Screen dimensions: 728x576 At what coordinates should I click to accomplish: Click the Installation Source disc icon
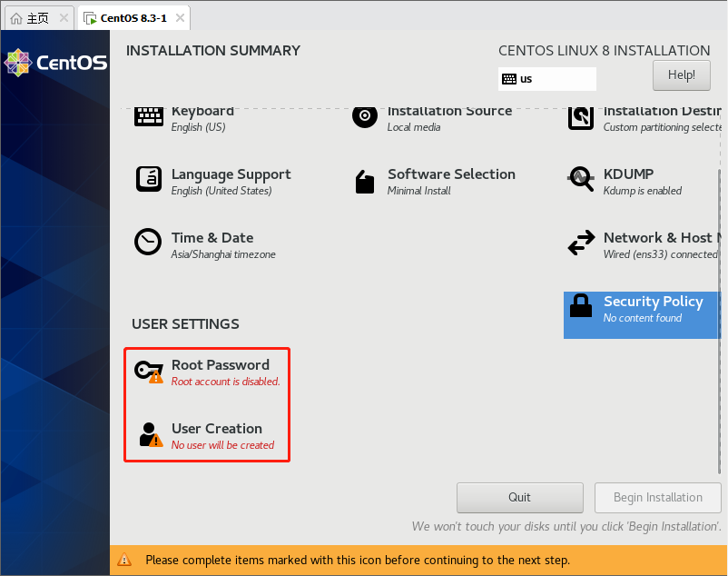pos(365,116)
